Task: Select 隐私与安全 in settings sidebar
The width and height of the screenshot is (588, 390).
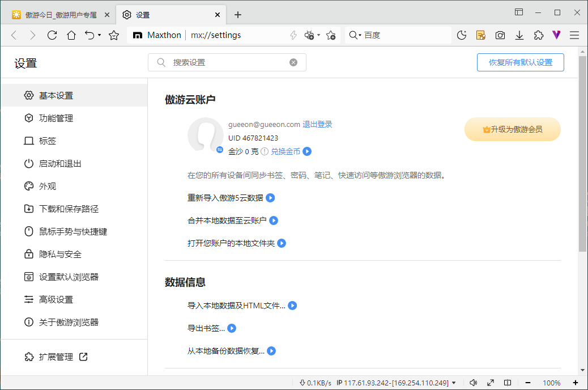Action: tap(60, 255)
